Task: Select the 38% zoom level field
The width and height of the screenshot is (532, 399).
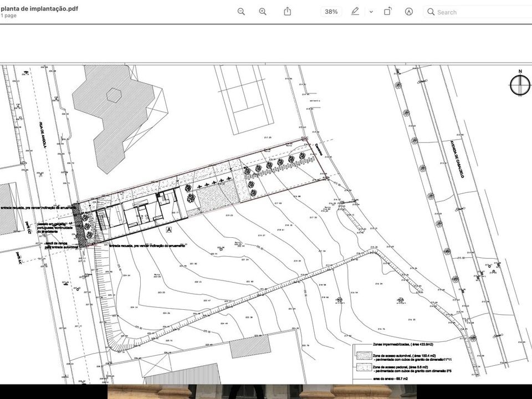Action: [331, 12]
